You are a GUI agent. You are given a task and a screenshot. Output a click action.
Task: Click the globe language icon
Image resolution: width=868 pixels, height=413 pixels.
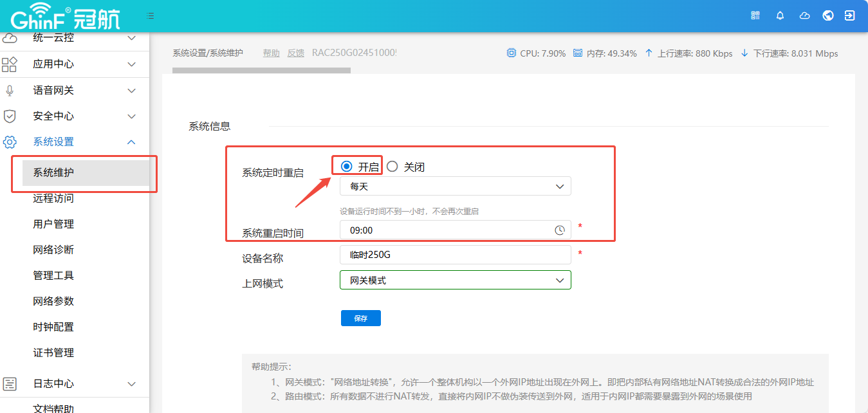828,15
